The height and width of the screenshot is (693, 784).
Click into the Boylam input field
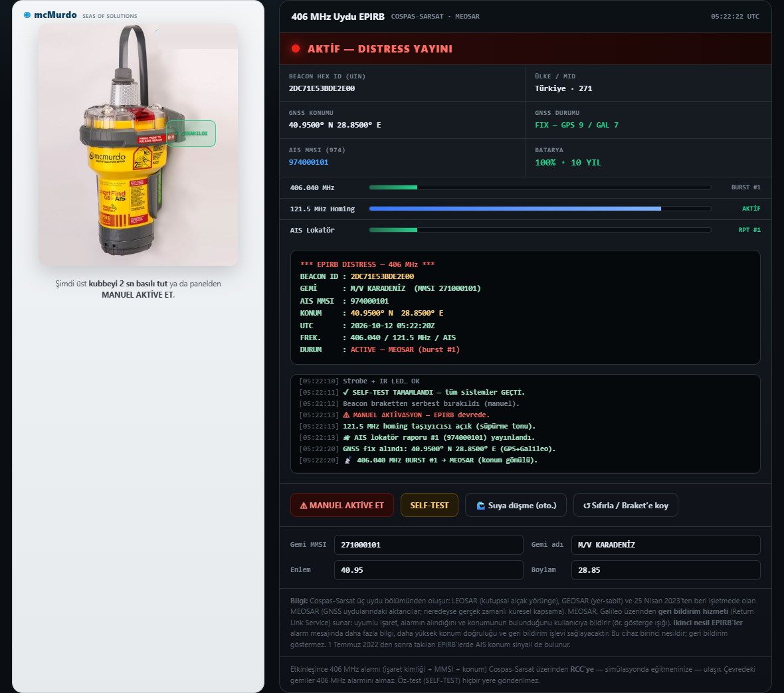pyautogui.click(x=666, y=570)
